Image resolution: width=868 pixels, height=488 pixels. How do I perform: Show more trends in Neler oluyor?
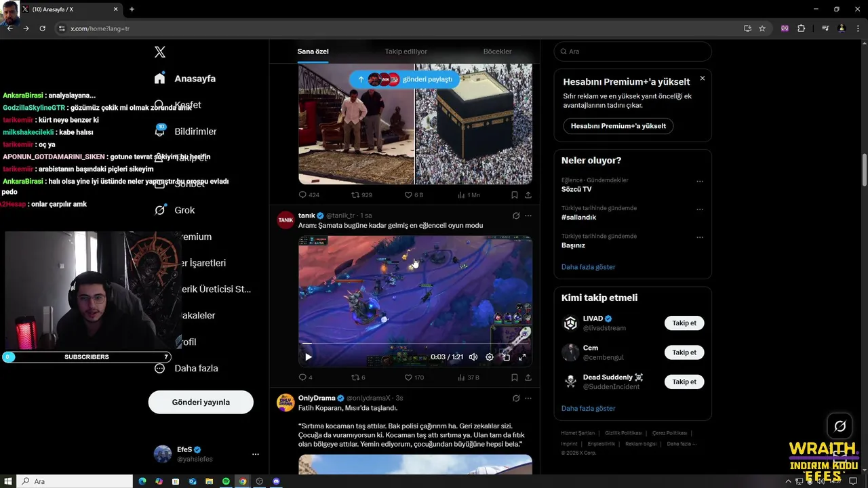click(588, 267)
